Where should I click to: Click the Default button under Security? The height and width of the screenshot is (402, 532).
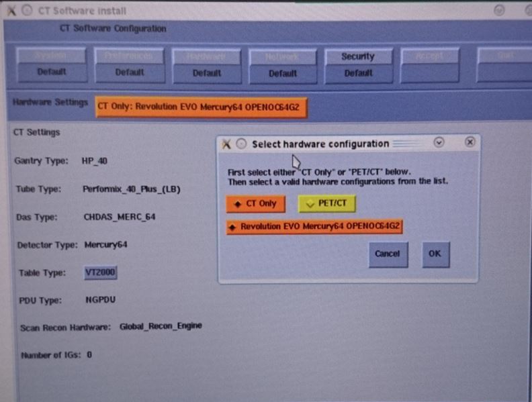[358, 73]
